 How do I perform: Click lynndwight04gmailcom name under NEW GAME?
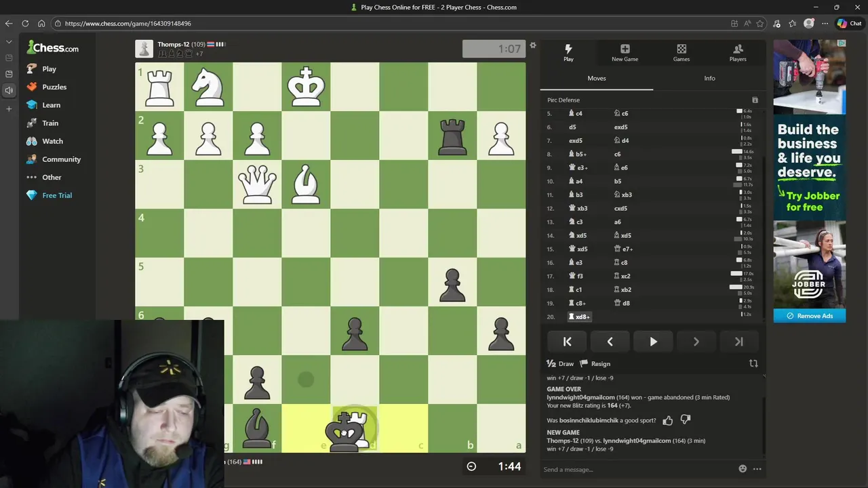click(636, 441)
